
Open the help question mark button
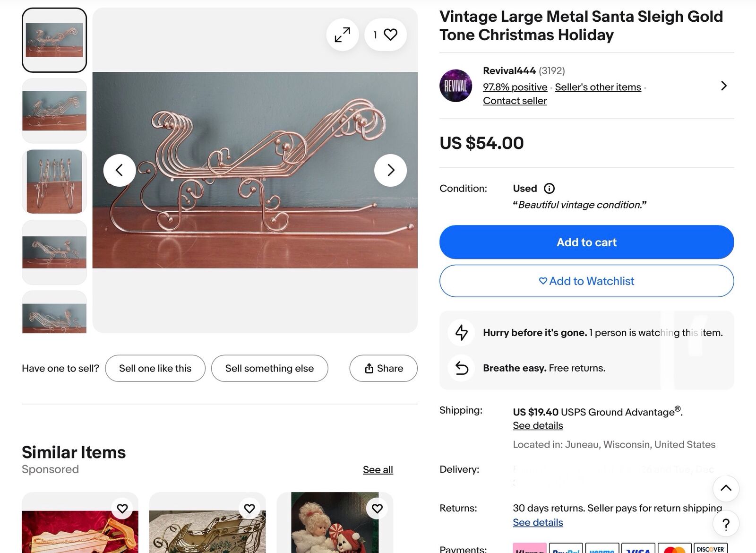(726, 524)
